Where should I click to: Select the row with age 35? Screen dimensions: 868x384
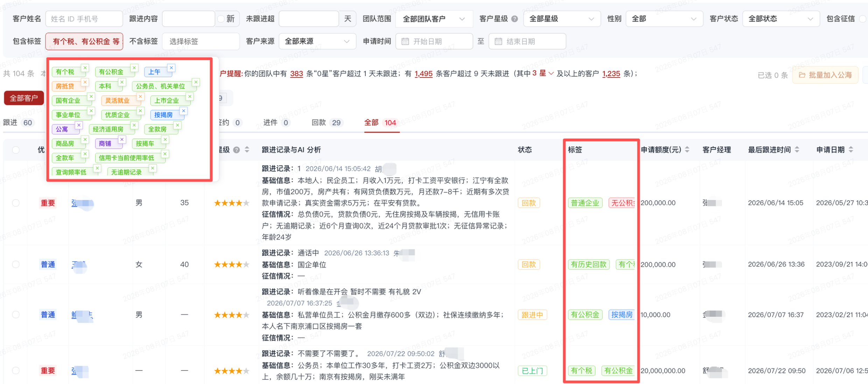point(16,203)
